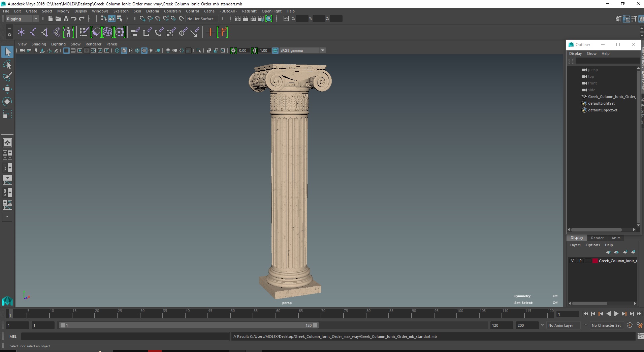
Task: Open the No Anim Layer dropdown
Action: [564, 325]
